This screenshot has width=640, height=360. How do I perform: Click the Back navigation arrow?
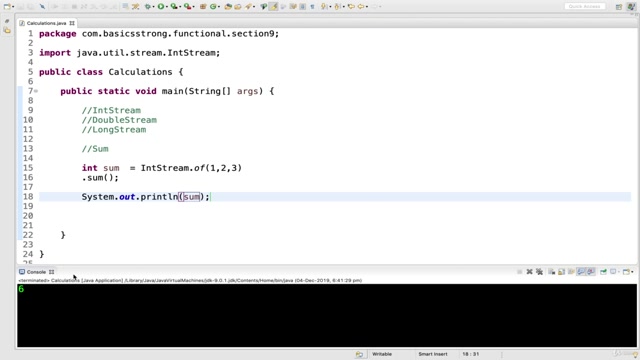361,7
